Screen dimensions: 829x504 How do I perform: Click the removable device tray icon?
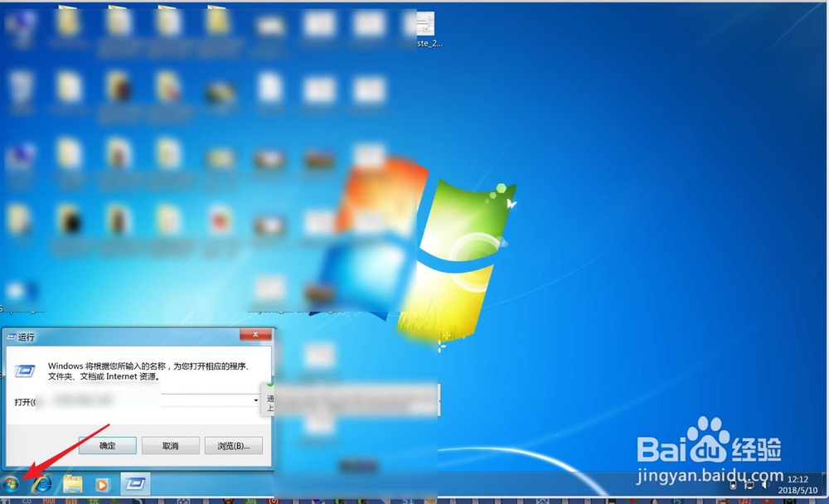click(733, 485)
